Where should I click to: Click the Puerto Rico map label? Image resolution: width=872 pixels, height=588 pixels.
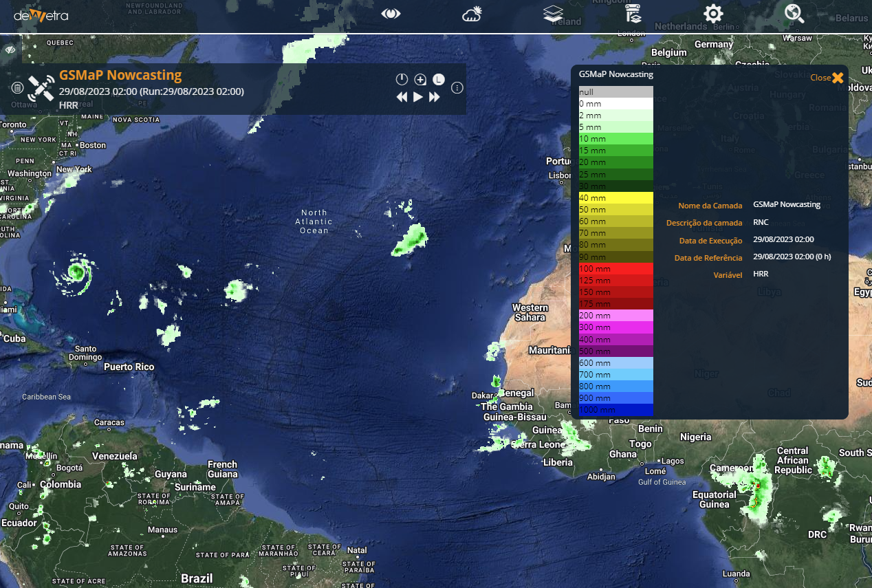129,367
